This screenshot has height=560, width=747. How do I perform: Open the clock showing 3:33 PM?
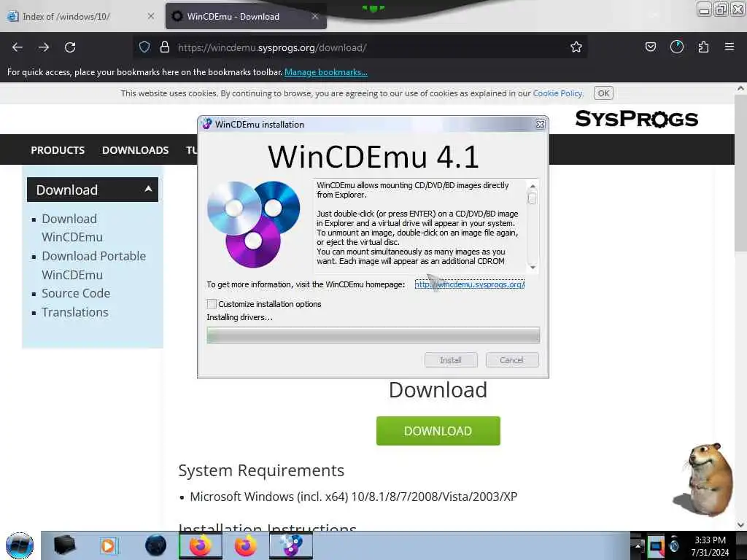(x=710, y=545)
